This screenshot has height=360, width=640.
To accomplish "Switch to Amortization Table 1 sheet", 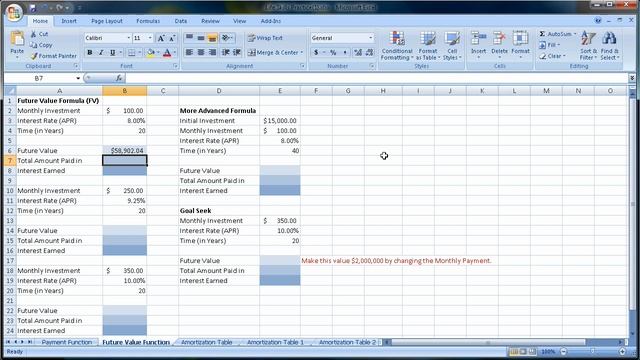I will 275,342.
